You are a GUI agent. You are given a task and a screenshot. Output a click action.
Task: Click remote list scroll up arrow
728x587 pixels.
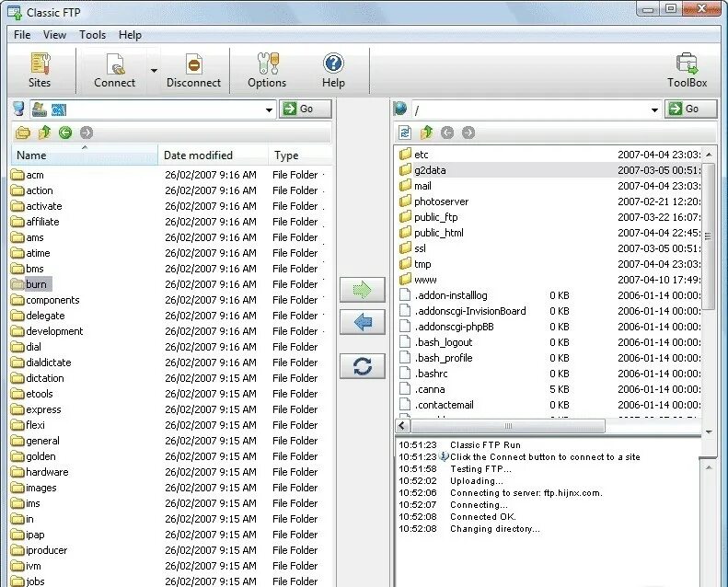pos(709,155)
